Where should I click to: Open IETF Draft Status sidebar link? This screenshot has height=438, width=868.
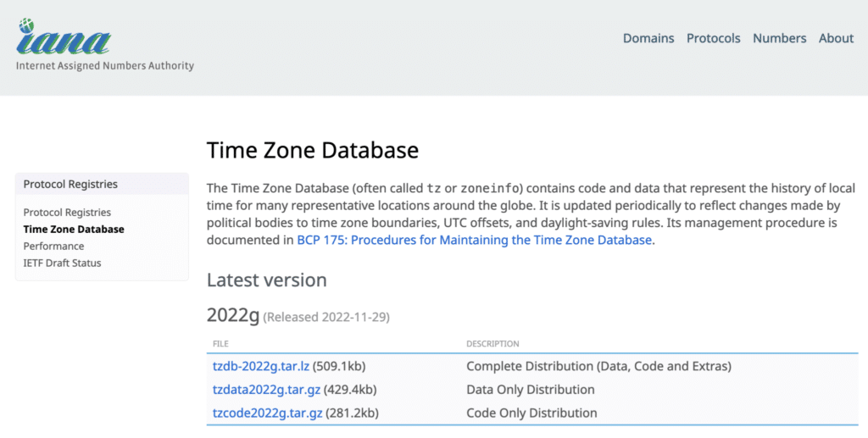point(62,263)
